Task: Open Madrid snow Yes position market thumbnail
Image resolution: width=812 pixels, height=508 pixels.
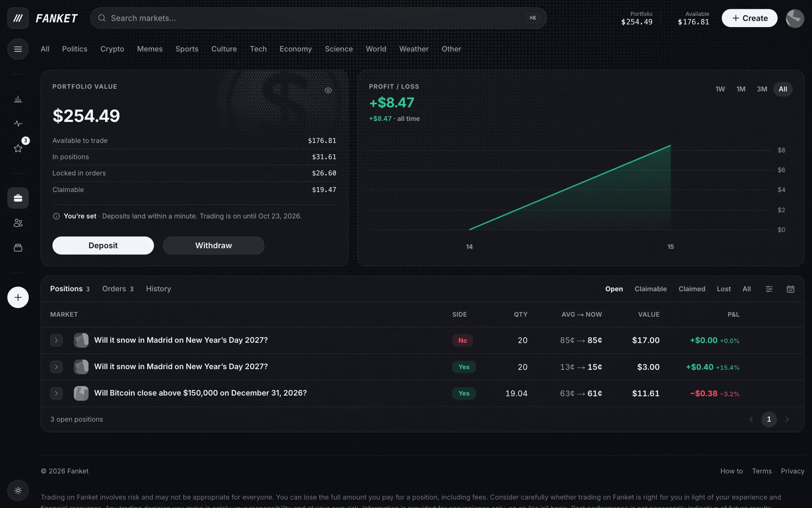Action: tap(81, 367)
